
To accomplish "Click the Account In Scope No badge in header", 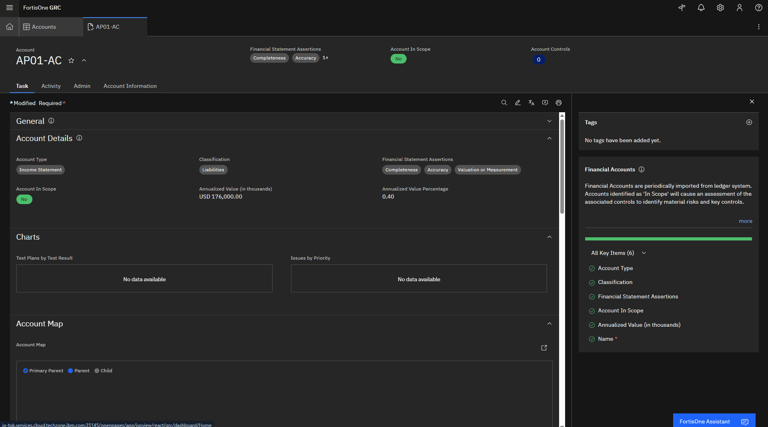I will [398, 59].
